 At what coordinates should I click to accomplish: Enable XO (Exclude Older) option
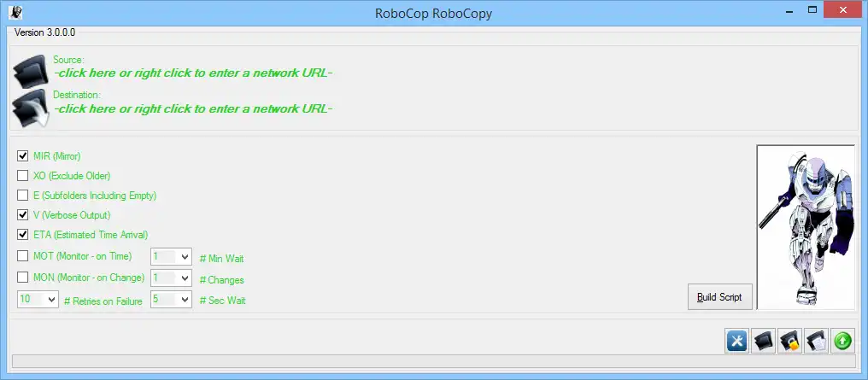[23, 176]
